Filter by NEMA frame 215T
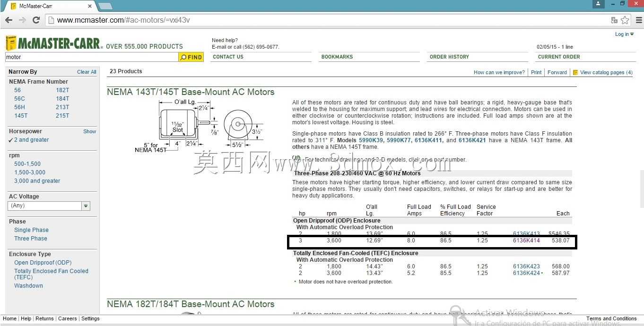Viewport: 644px width, 326px height. click(x=62, y=116)
